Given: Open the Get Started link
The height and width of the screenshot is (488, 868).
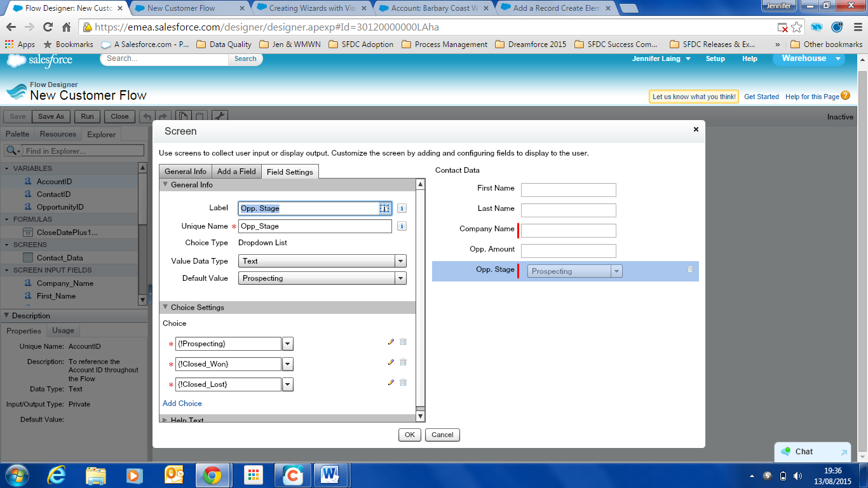Looking at the screenshot, I should tap(761, 97).
